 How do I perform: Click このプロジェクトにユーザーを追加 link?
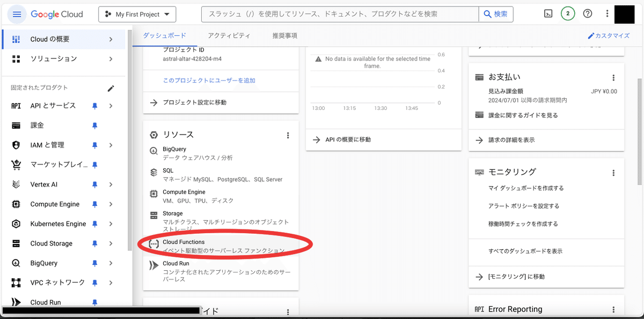209,80
